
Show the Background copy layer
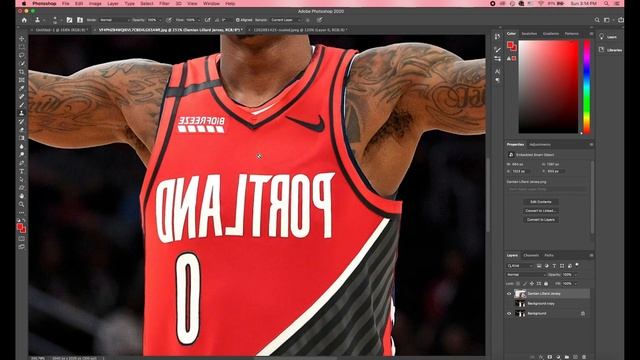pos(509,304)
